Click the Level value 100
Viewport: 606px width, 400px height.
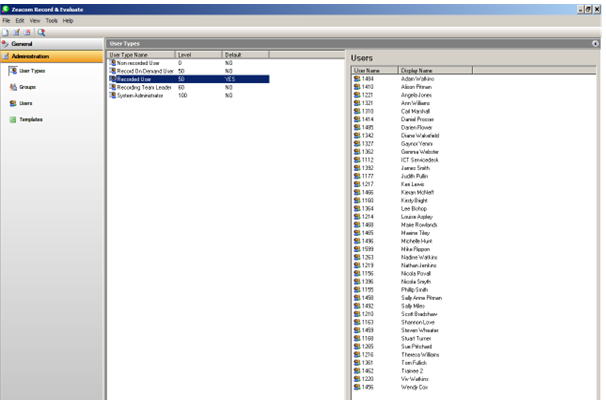pos(182,95)
